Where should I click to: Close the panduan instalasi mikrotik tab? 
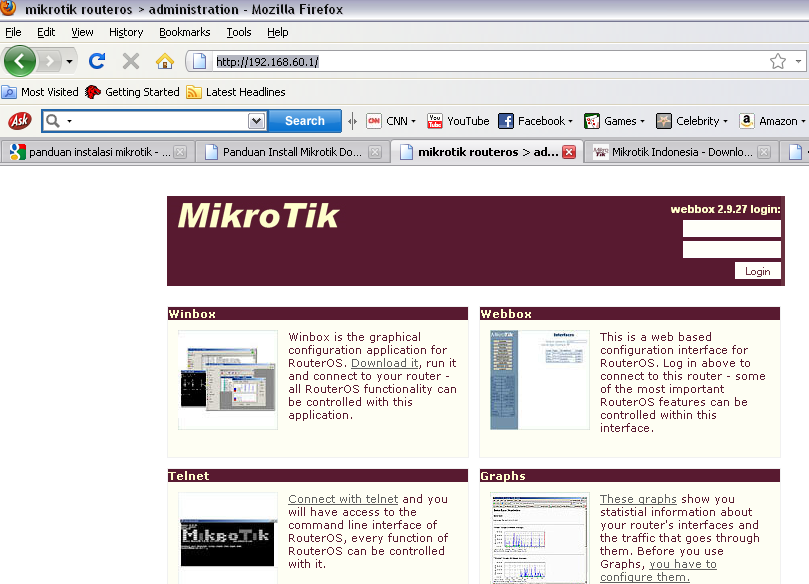point(180,152)
